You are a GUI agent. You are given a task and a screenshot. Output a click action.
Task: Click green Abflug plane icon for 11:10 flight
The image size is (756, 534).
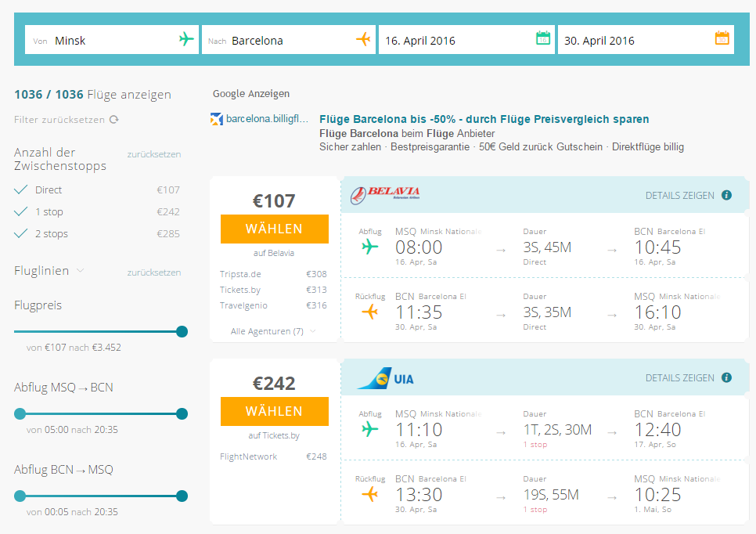[x=370, y=429]
